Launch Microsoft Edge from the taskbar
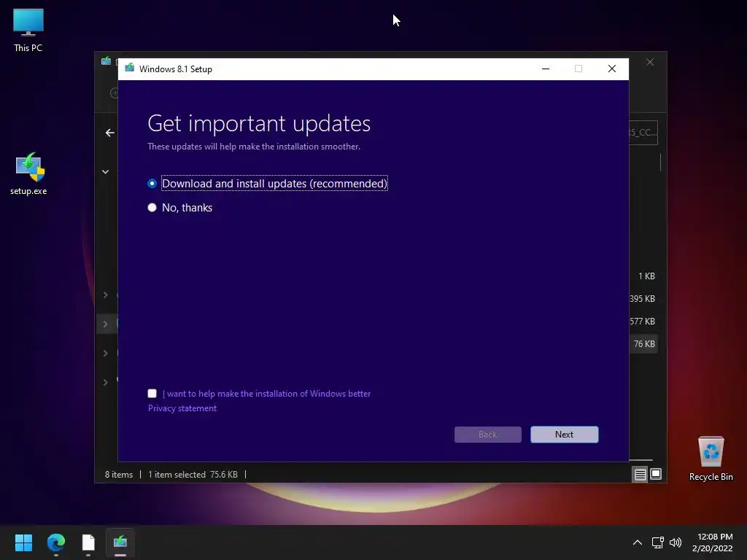747x560 pixels. (x=55, y=542)
